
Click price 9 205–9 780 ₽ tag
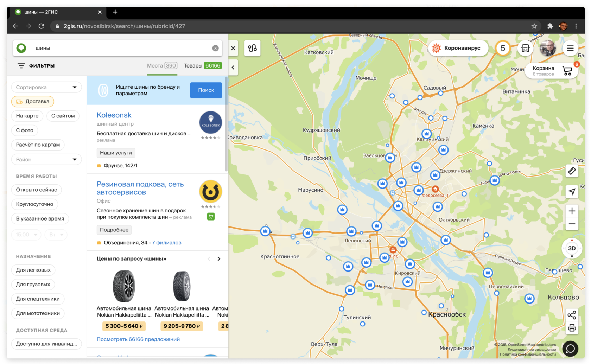tap(182, 326)
